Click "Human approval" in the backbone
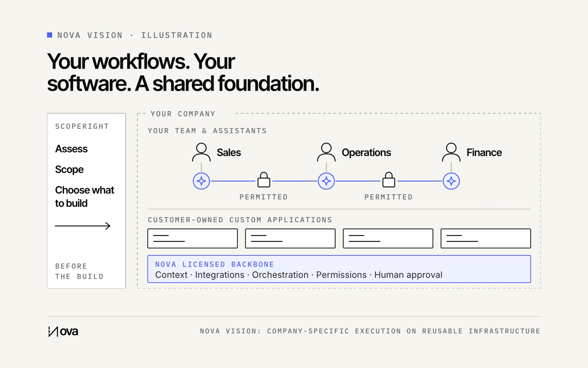Screen dimensions: 588x368 coord(408,275)
